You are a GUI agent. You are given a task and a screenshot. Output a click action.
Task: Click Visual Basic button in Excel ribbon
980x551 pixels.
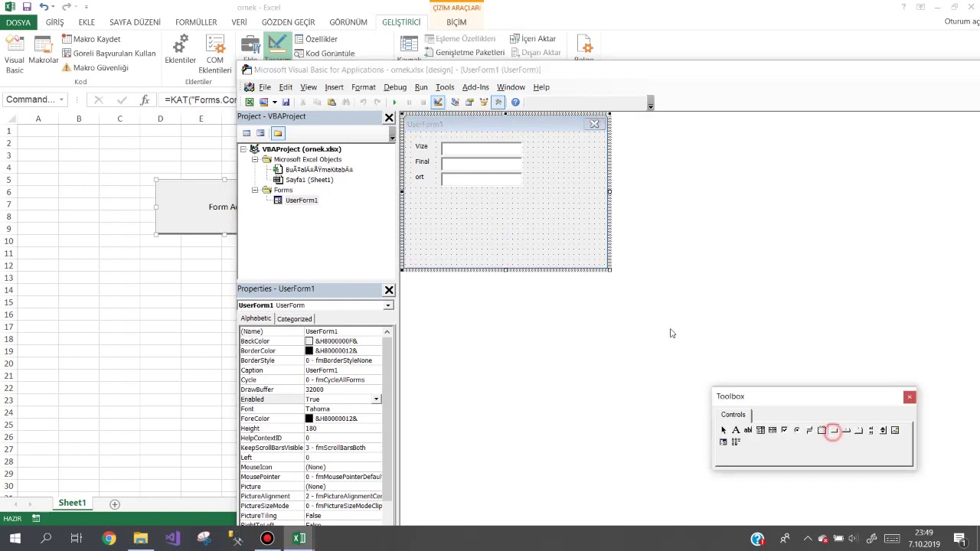(x=15, y=54)
